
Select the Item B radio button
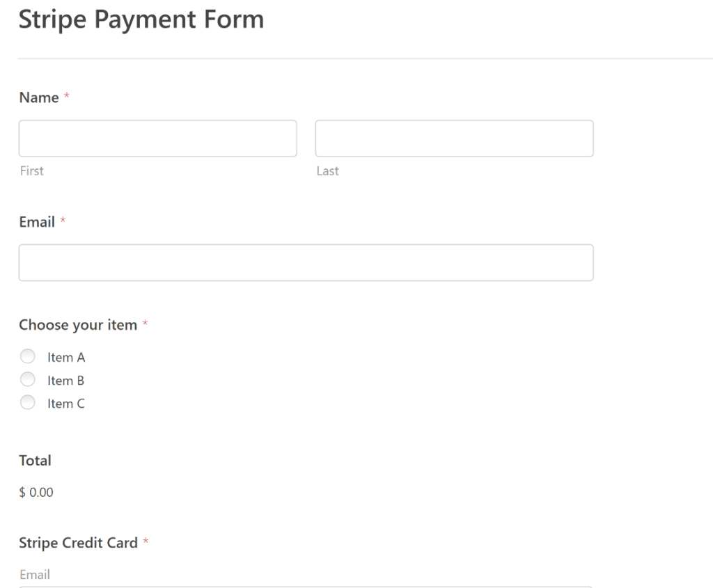tap(28, 379)
